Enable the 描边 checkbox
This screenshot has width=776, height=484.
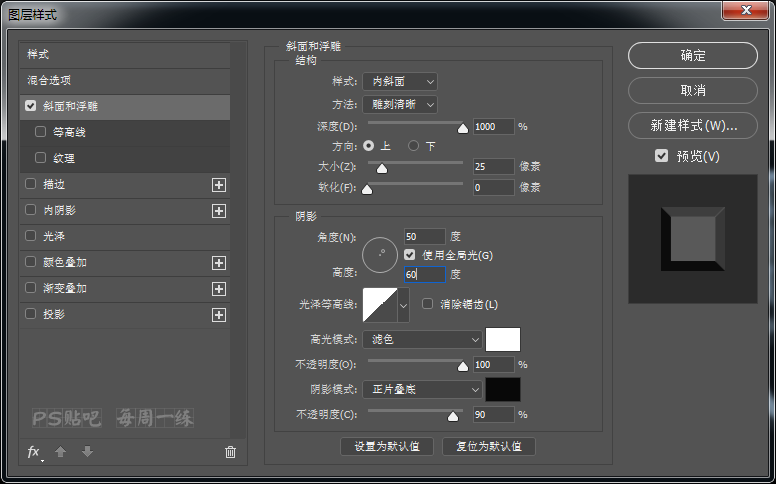(31, 184)
